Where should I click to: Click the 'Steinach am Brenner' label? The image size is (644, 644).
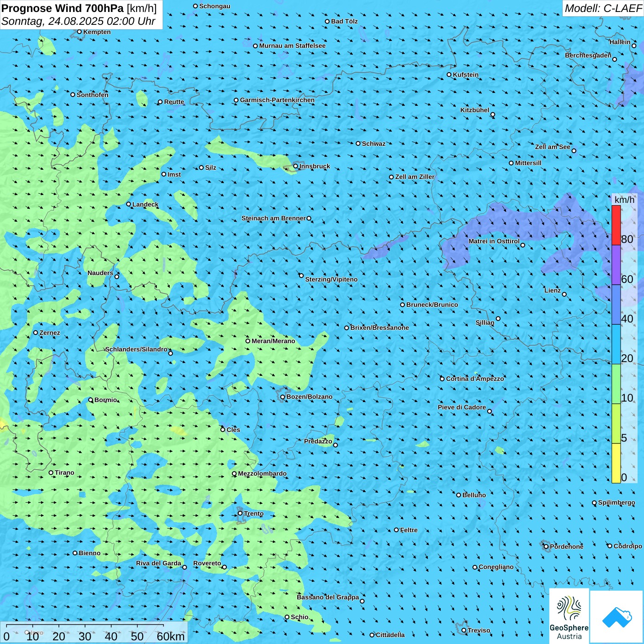point(273,218)
